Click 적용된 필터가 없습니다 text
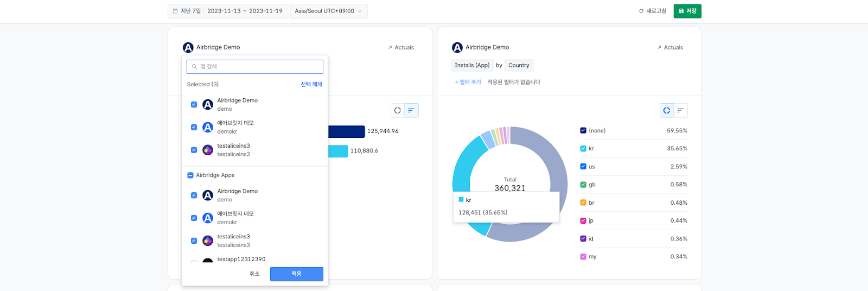868x291 pixels. (x=514, y=82)
